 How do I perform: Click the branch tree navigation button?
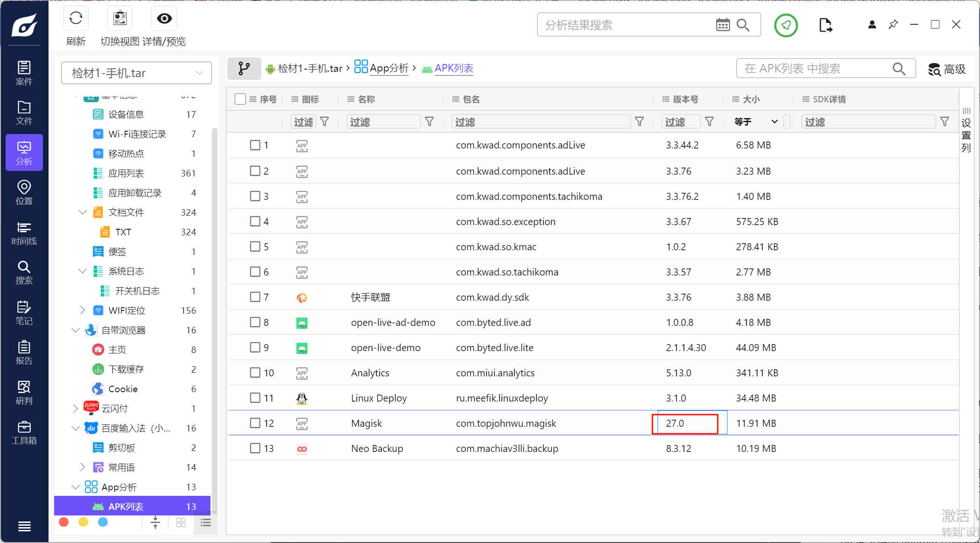coord(244,69)
